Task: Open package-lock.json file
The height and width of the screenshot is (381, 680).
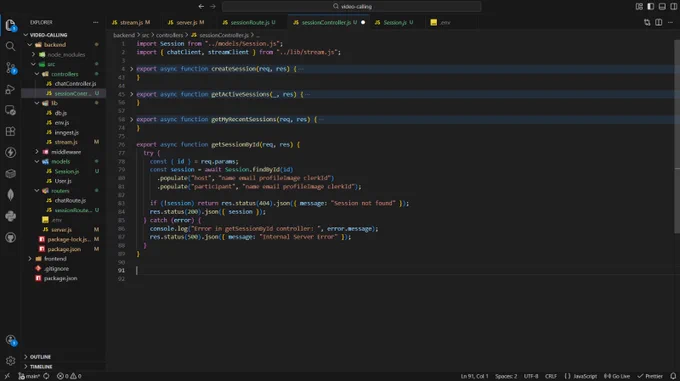Action: point(69,239)
